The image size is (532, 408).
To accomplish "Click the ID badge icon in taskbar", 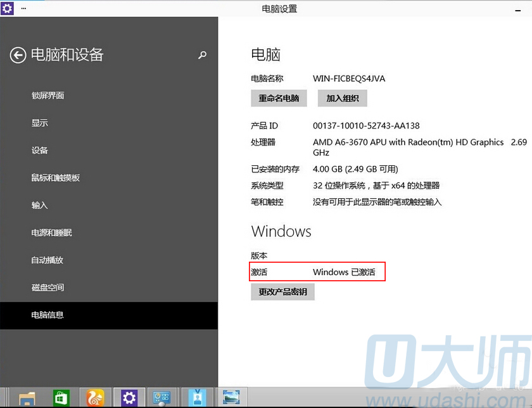I will coord(197,398).
